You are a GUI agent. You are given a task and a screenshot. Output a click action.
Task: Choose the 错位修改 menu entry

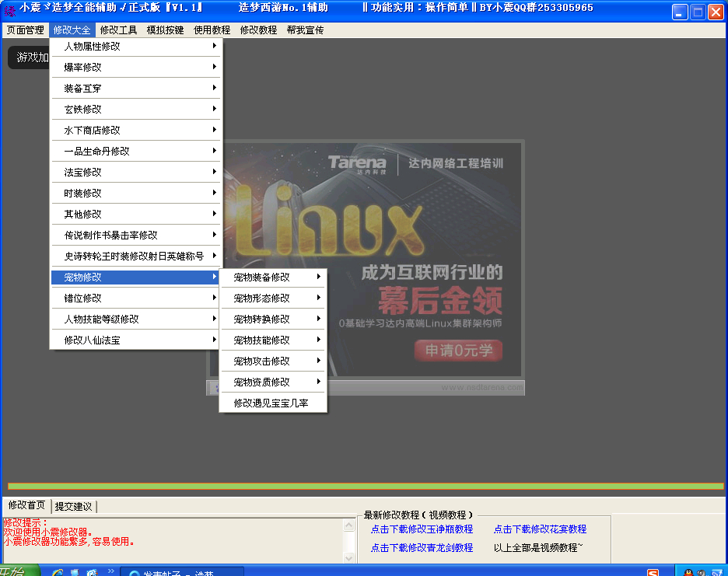[x=136, y=298]
